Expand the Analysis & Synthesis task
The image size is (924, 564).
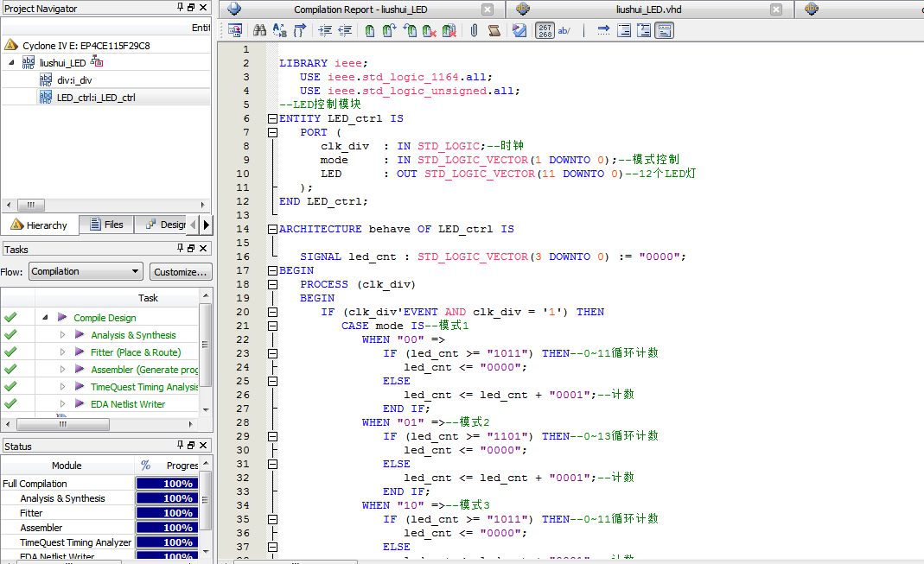[62, 335]
